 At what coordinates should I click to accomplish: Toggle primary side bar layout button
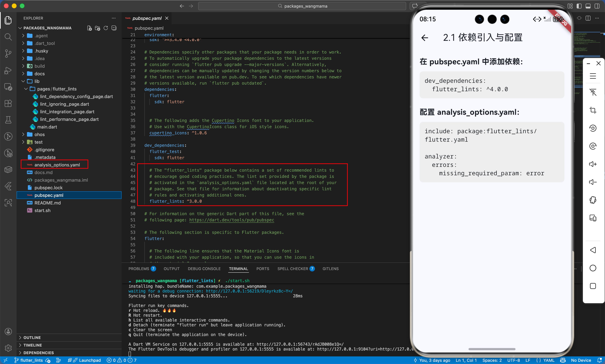[579, 6]
